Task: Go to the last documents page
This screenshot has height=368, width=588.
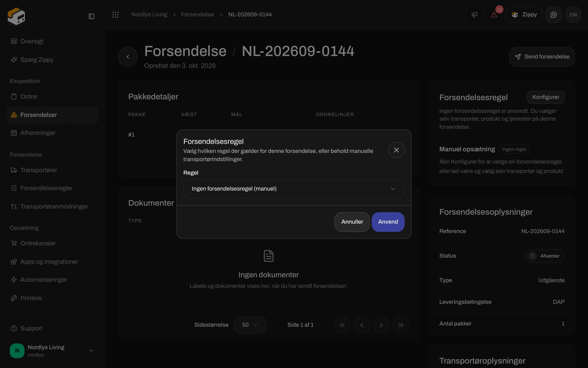Action: (401, 325)
